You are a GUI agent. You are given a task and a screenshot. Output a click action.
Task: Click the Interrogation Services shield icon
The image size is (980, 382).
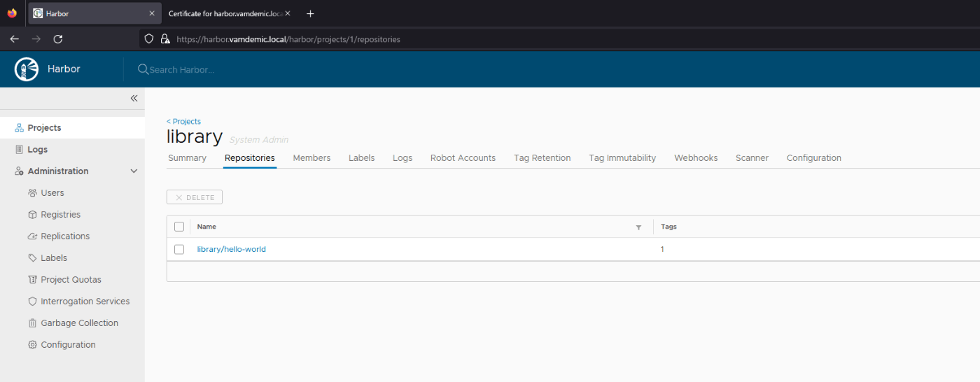point(32,302)
